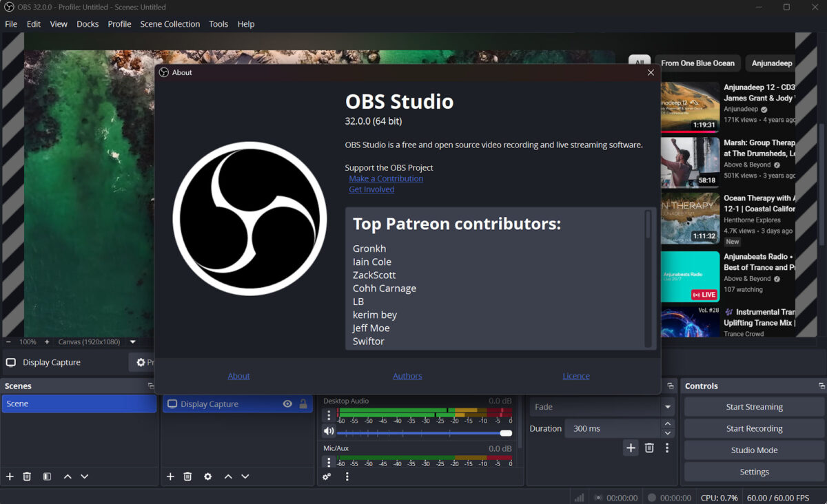Add a new scene with the plus icon
The width and height of the screenshot is (827, 504).
(10, 476)
